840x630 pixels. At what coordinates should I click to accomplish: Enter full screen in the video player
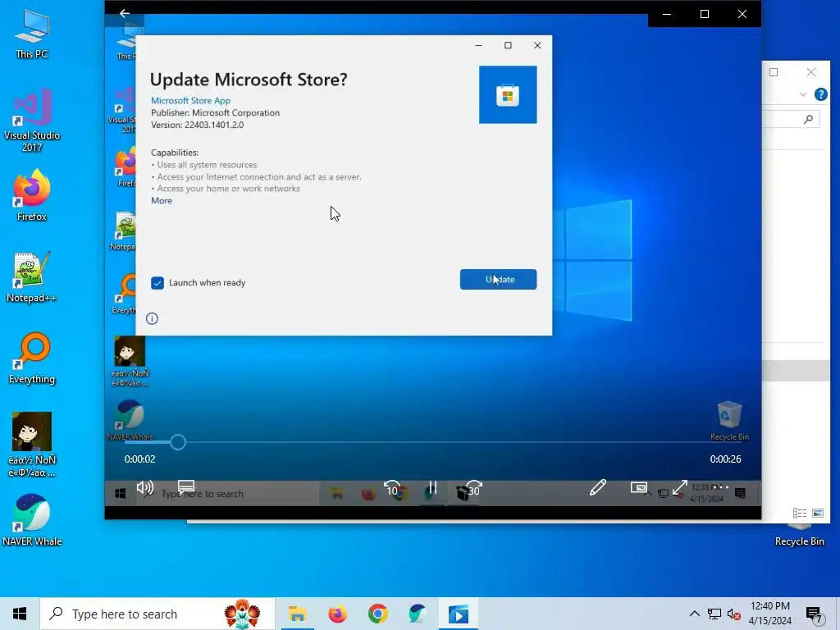click(x=680, y=487)
